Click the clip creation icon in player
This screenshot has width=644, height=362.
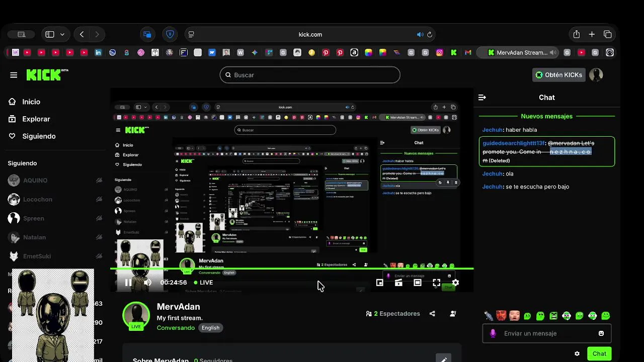[398, 283]
